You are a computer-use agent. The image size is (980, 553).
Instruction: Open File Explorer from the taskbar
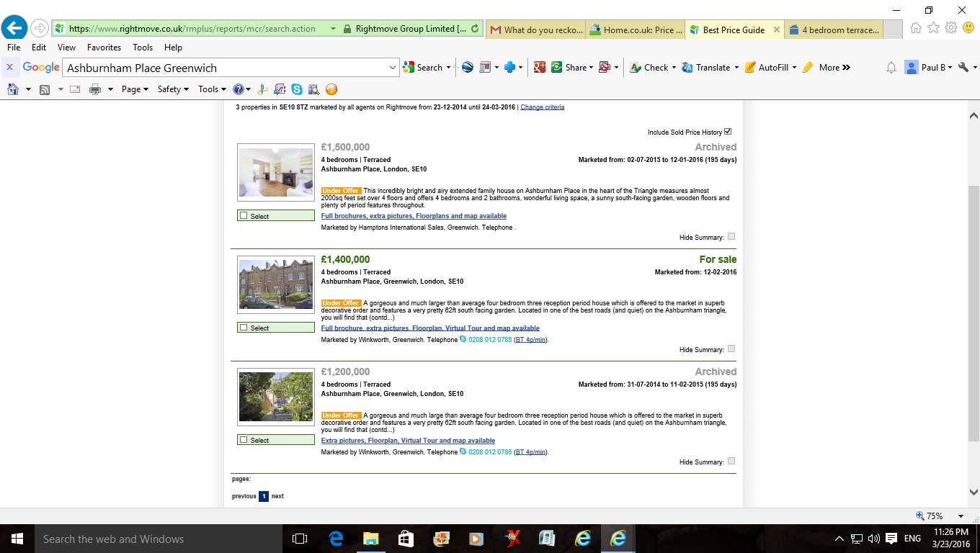point(370,539)
